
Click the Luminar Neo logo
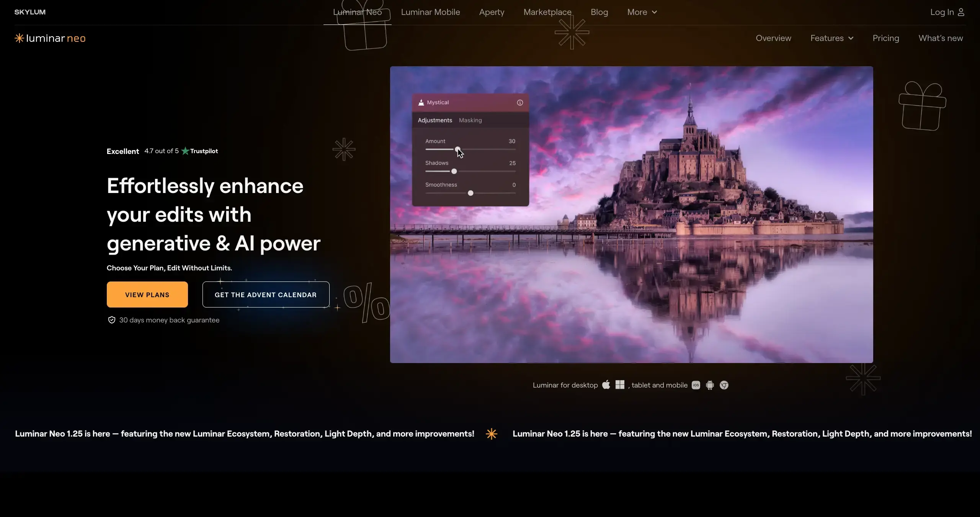[50, 38]
